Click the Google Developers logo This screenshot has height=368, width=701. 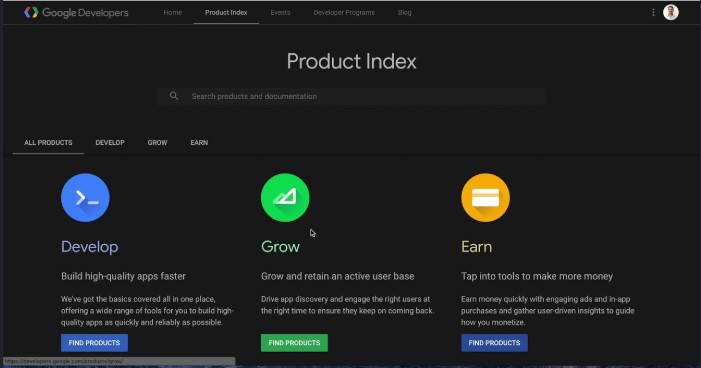(76, 13)
